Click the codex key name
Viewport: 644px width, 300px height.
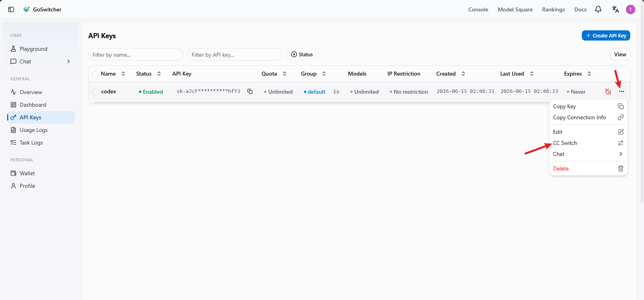tap(109, 91)
